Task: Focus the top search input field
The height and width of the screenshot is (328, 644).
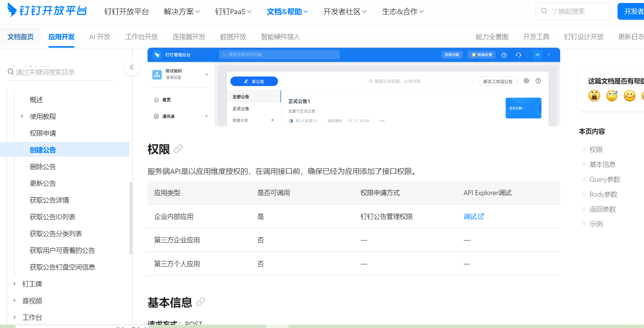Action: tap(573, 12)
